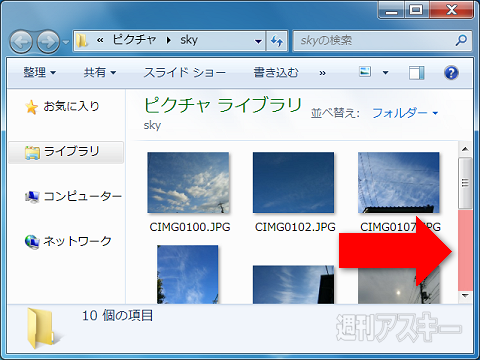Select the tall sky photo under CIMG0100.JPG
The height and width of the screenshot is (360, 480).
188,275
